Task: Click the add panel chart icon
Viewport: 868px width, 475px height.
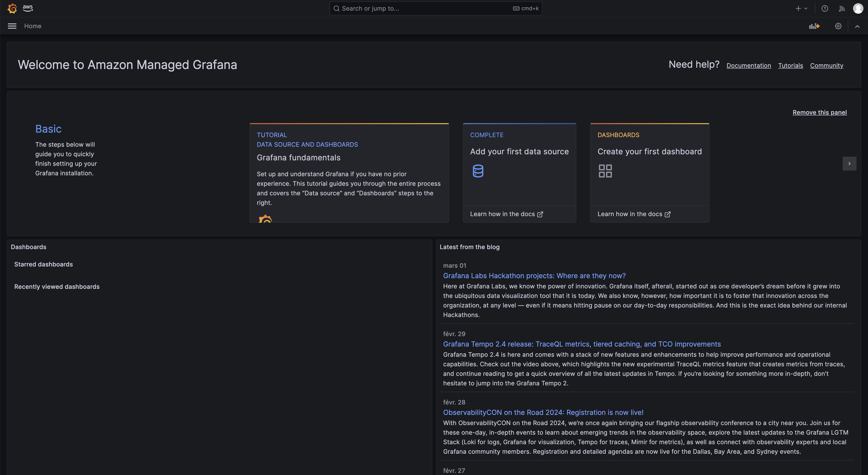Action: click(x=814, y=26)
